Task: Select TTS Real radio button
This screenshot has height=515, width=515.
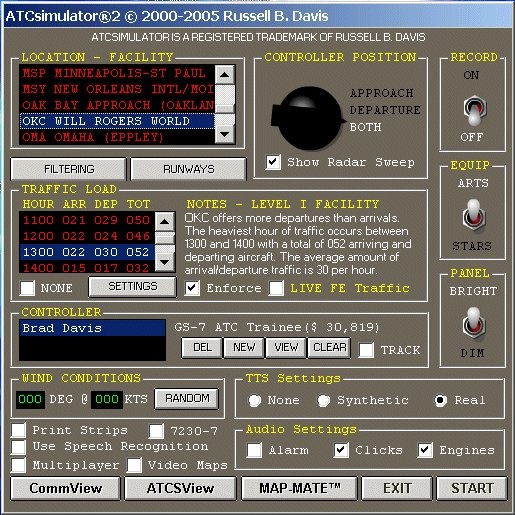Action: [x=440, y=400]
